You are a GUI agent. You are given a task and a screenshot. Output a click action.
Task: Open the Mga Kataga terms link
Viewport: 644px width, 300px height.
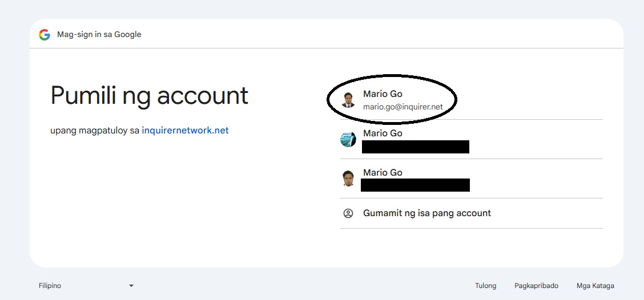click(595, 286)
